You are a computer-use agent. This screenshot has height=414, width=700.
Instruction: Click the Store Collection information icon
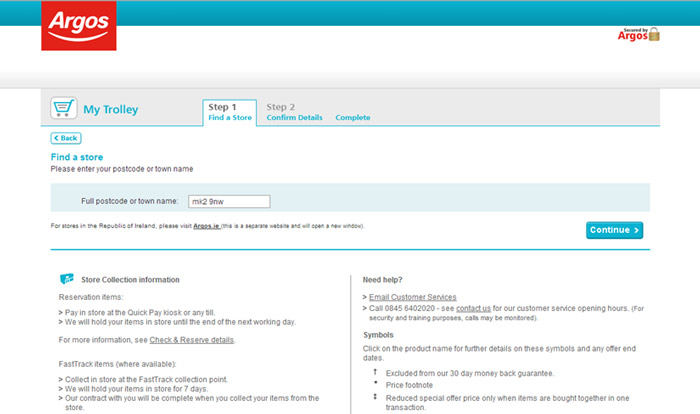(66, 279)
